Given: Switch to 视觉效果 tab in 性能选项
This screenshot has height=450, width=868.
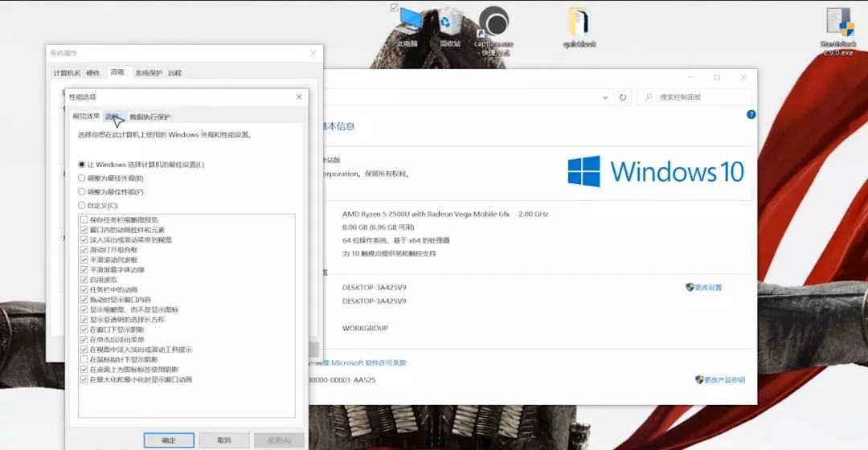Looking at the screenshot, I should [86, 117].
